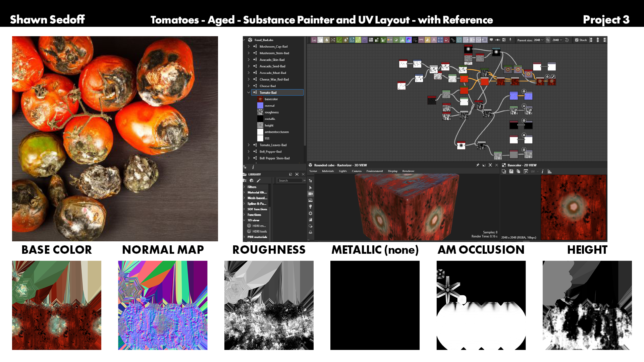Open the Materials menu in the 3D view
Screen dimensions: 644x362
(x=328, y=171)
